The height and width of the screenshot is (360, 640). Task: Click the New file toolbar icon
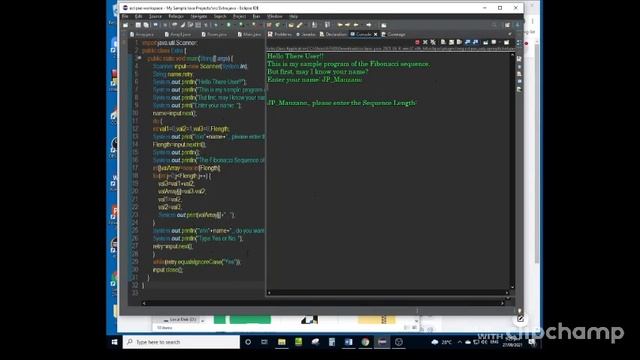click(x=125, y=25)
